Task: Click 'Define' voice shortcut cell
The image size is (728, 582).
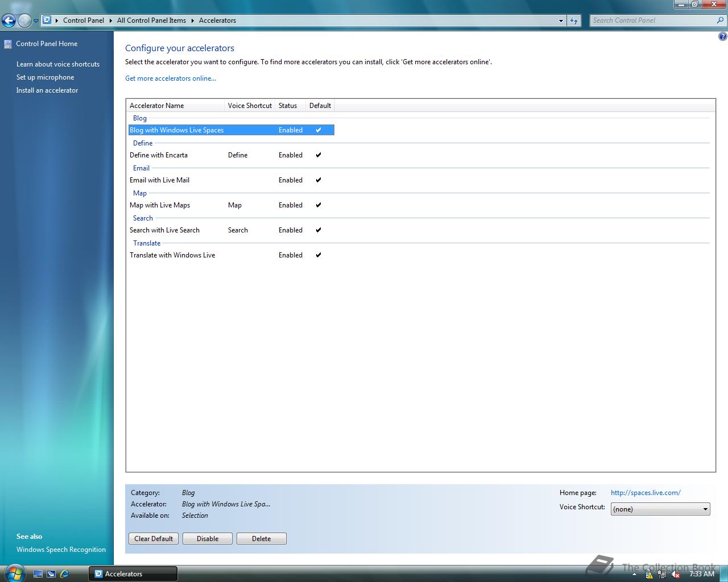Action: click(238, 155)
